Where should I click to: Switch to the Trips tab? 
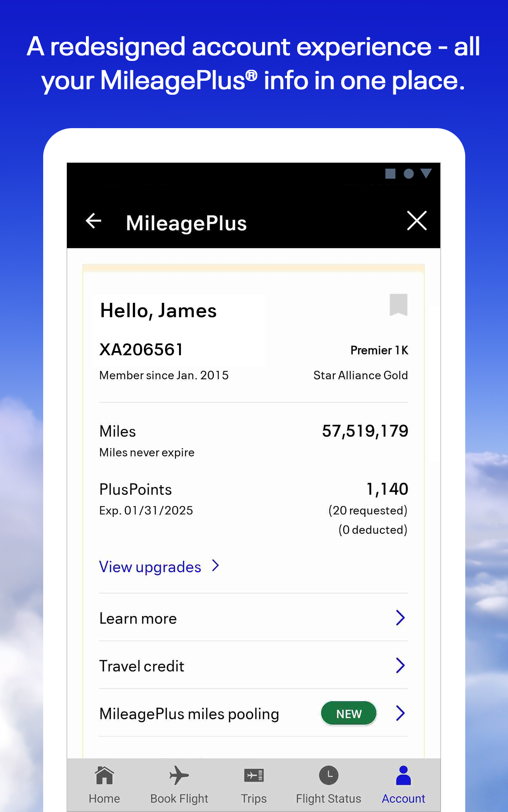[254, 787]
